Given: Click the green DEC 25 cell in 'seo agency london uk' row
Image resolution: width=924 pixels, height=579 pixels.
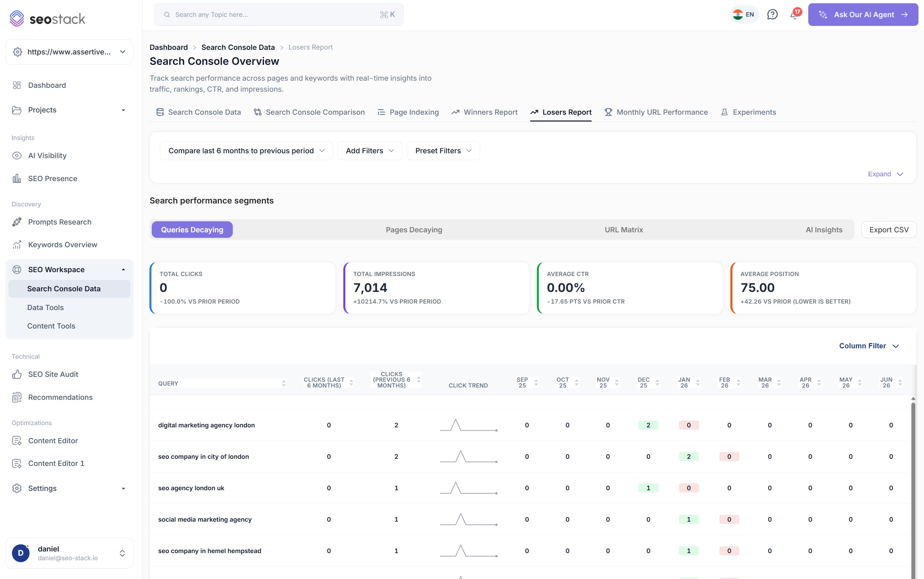Looking at the screenshot, I should point(648,488).
